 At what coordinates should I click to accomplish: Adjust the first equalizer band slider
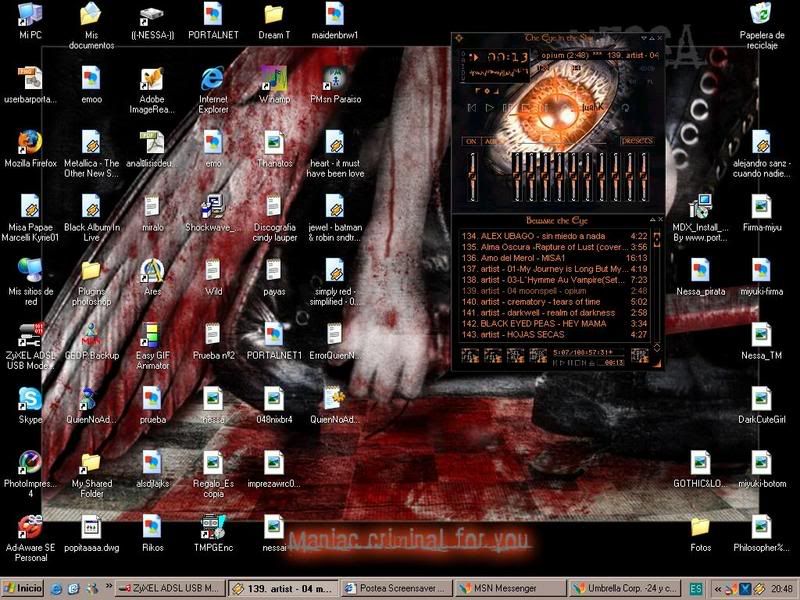(516, 176)
